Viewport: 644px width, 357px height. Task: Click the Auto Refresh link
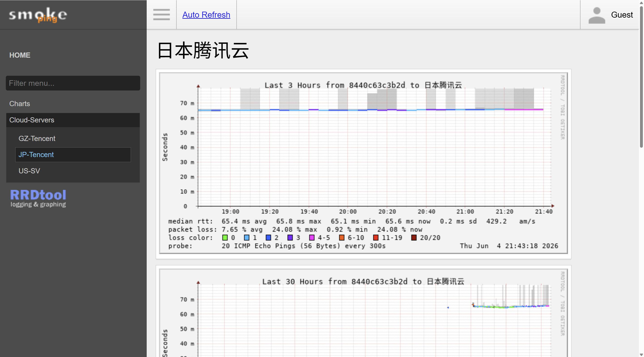point(206,15)
